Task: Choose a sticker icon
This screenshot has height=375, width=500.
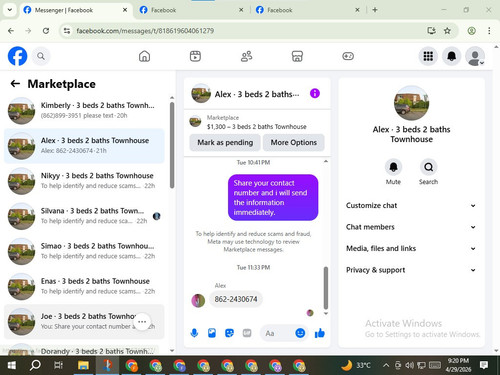Action: [229, 333]
